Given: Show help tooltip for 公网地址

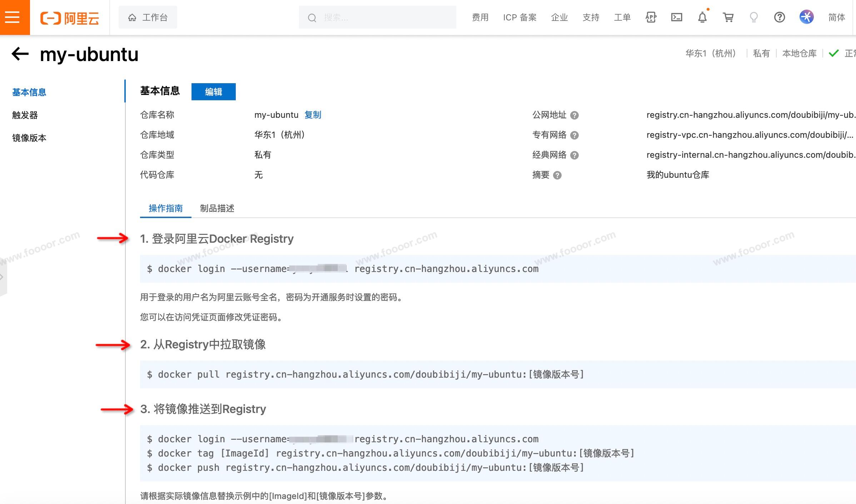Looking at the screenshot, I should tap(574, 115).
